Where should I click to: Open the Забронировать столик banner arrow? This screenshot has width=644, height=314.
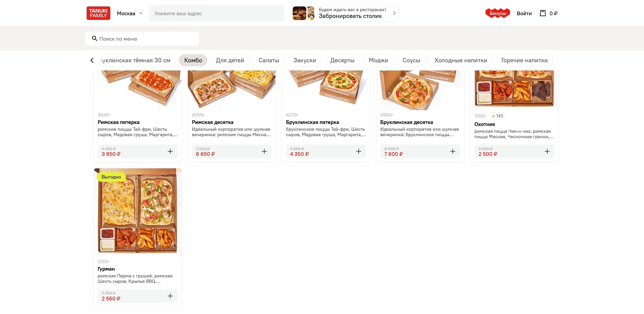click(394, 13)
